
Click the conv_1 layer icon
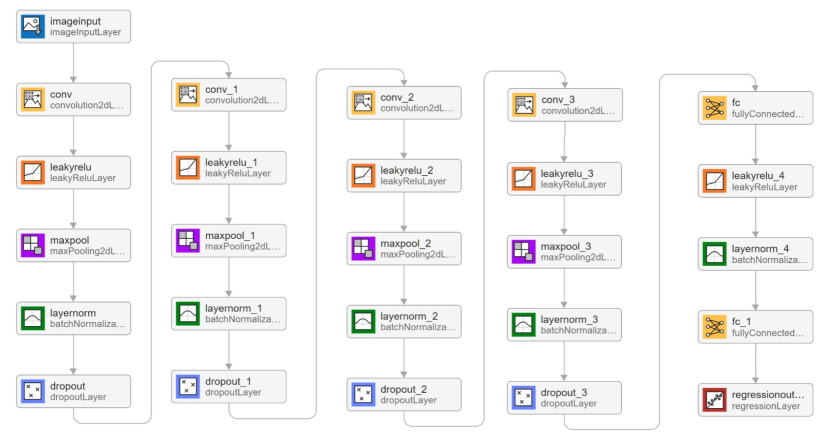pyautogui.click(x=186, y=95)
